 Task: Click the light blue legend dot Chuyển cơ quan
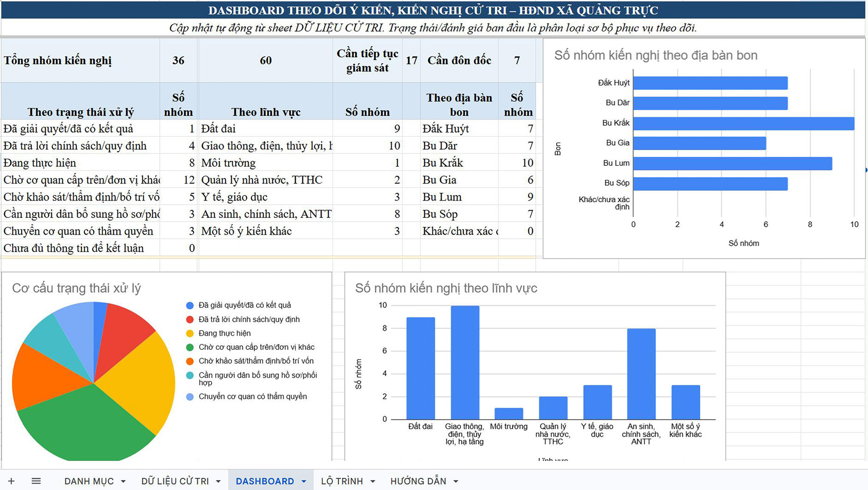coord(190,397)
